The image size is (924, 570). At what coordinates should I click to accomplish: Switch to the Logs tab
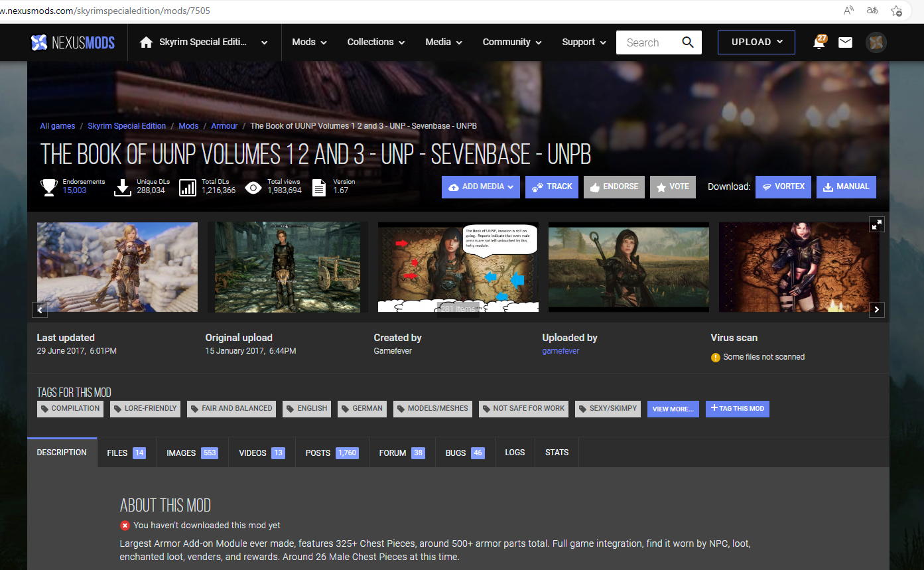(515, 453)
